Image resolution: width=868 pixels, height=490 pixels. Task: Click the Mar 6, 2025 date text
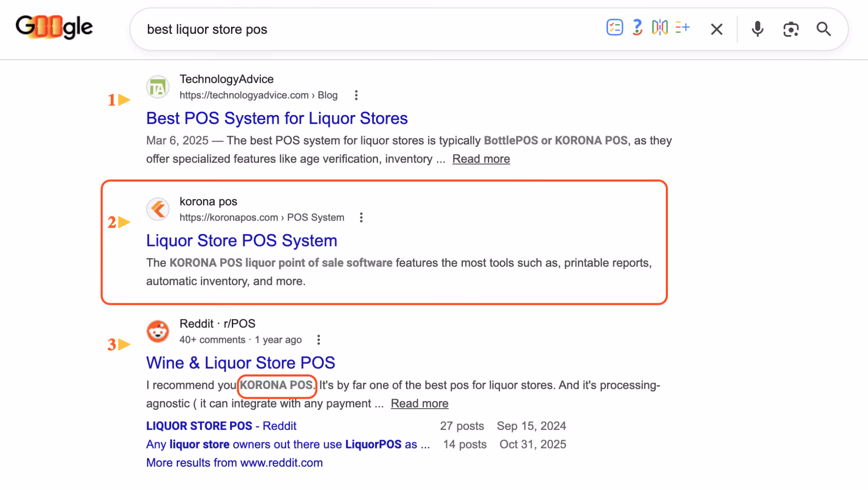177,141
